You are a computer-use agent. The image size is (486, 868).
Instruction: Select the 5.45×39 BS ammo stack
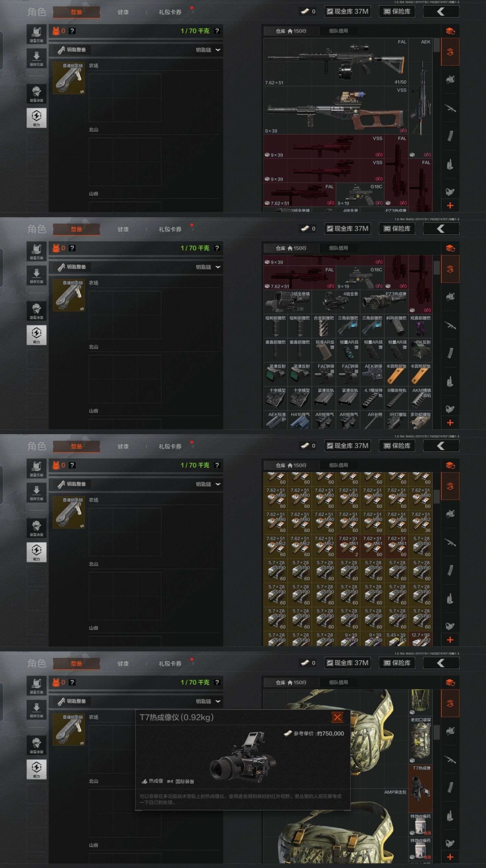pos(396,639)
